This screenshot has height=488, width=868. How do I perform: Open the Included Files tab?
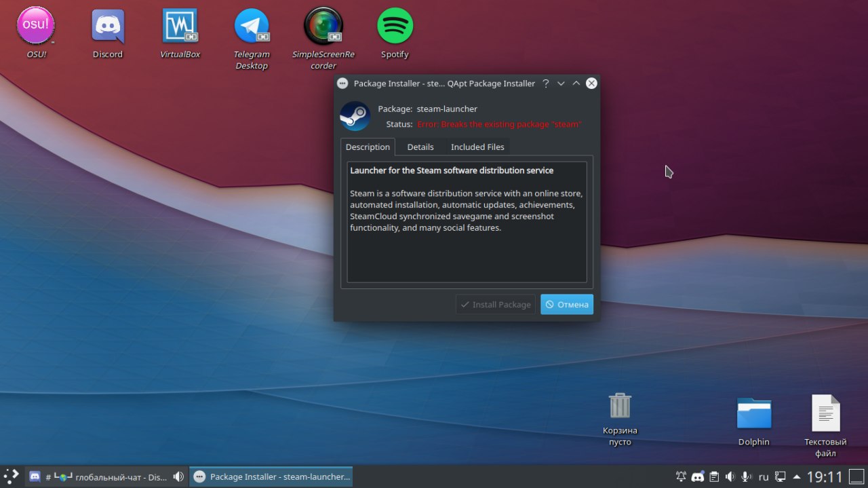pos(477,147)
